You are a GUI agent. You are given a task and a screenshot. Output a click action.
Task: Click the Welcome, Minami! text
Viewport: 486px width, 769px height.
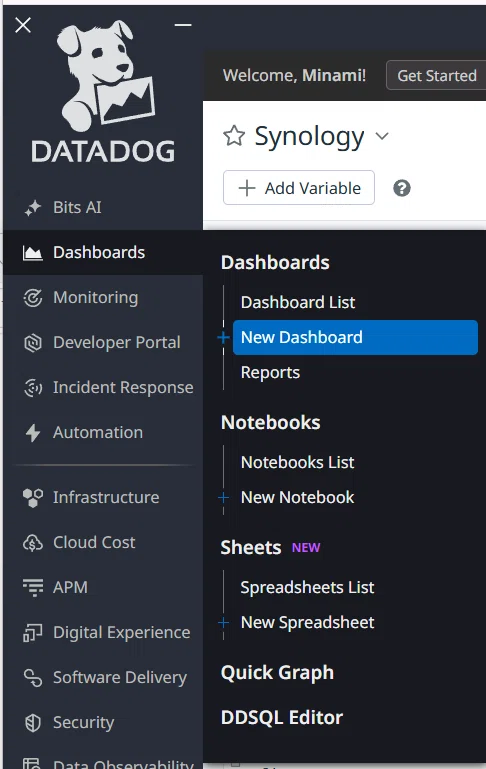294,76
